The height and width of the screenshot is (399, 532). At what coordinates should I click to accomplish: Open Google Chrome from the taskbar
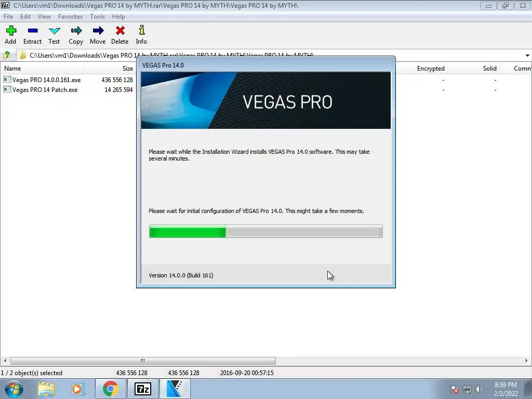pyautogui.click(x=110, y=389)
